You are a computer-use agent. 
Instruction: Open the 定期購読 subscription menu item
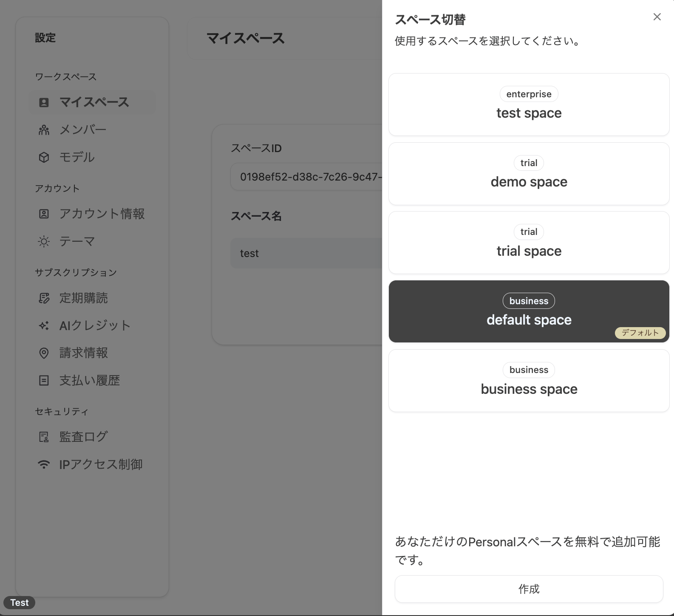tap(83, 298)
